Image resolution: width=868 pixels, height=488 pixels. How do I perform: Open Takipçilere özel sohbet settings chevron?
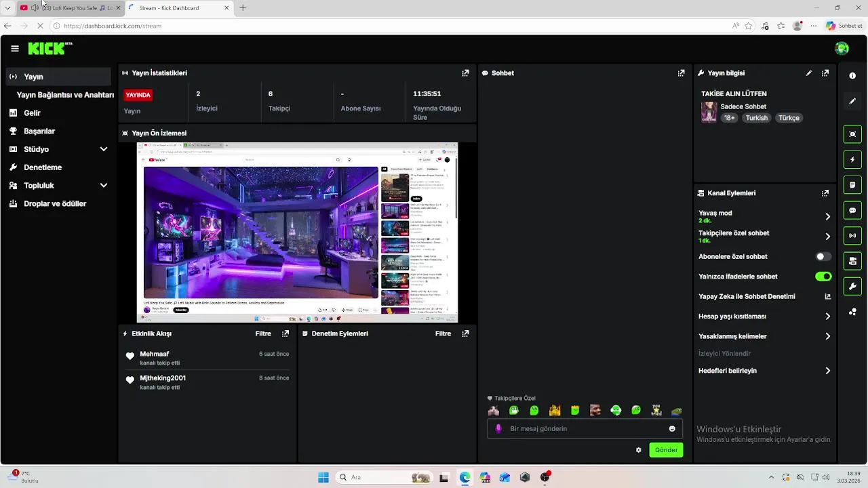click(827, 237)
